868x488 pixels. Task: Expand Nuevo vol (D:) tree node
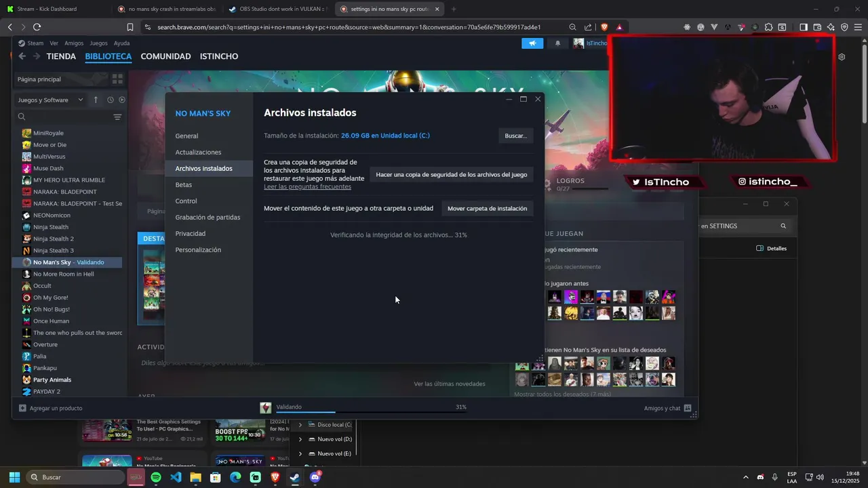300,439
